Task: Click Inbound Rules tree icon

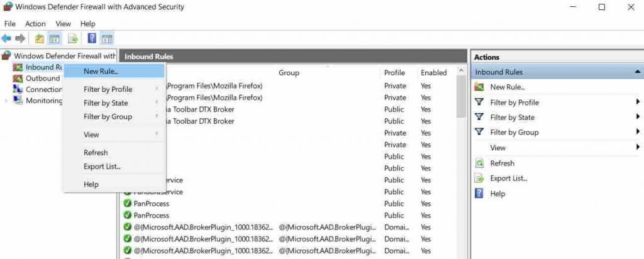Action: 18,67
